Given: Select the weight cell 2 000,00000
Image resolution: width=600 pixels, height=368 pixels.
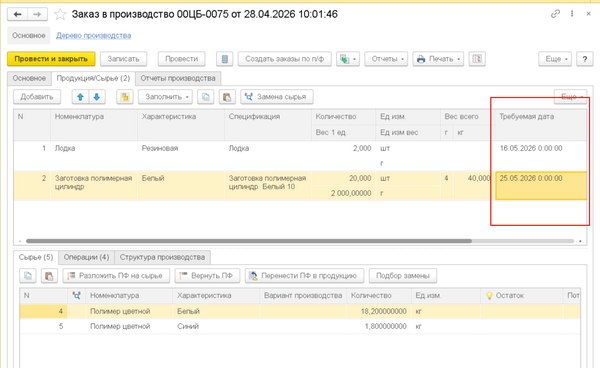Looking at the screenshot, I should (x=343, y=193).
